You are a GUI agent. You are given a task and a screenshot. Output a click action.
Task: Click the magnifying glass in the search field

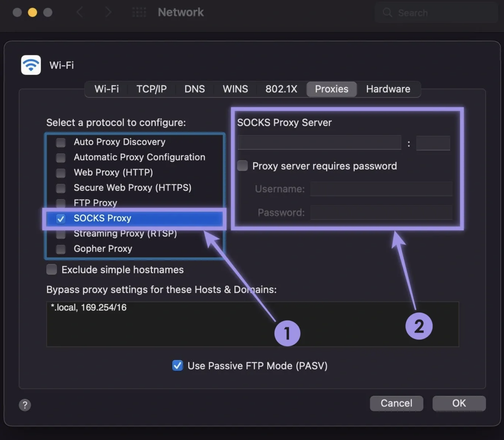(387, 13)
